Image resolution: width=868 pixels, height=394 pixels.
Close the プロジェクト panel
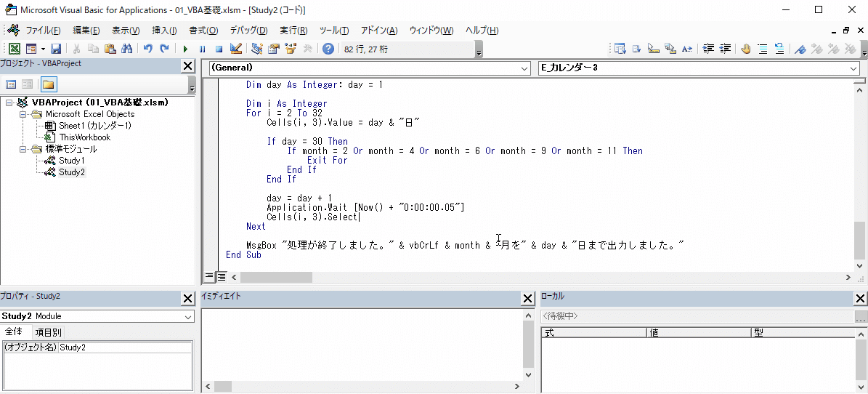tap(188, 66)
